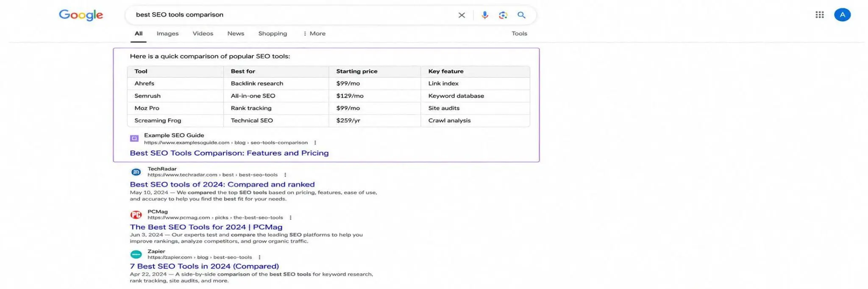868x289 pixels.
Task: Open the Tools filter button
Action: (519, 33)
